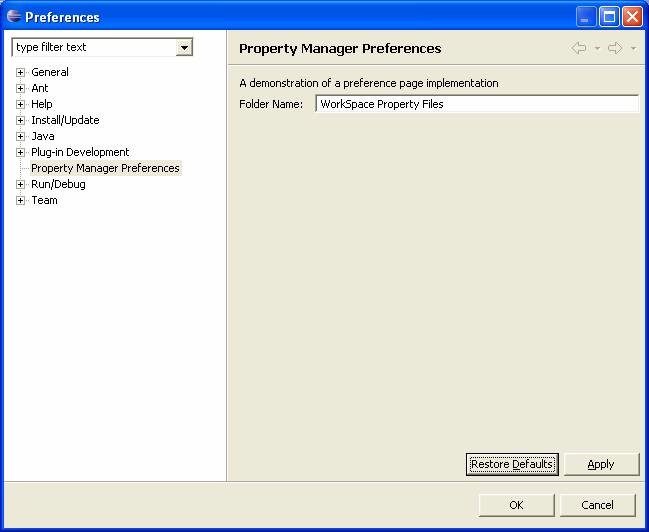Select Help preferences category
Viewport: 649px width, 532px height.
(x=42, y=104)
